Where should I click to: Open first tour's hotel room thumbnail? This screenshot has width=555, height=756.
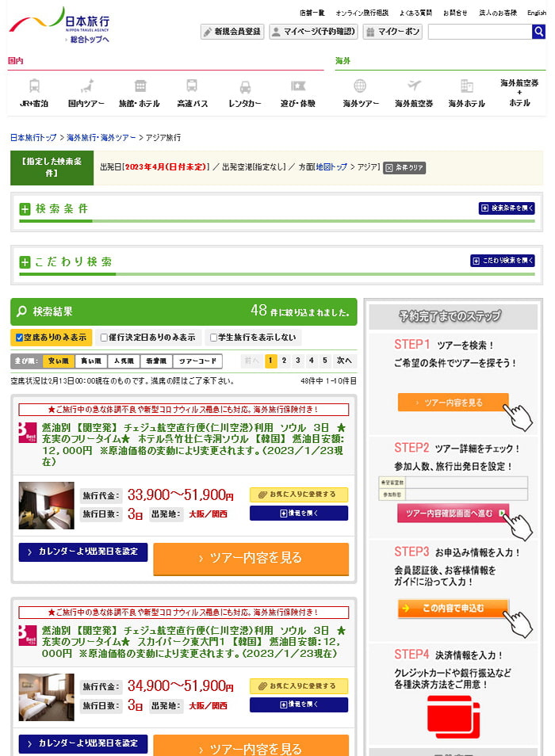[x=46, y=506]
